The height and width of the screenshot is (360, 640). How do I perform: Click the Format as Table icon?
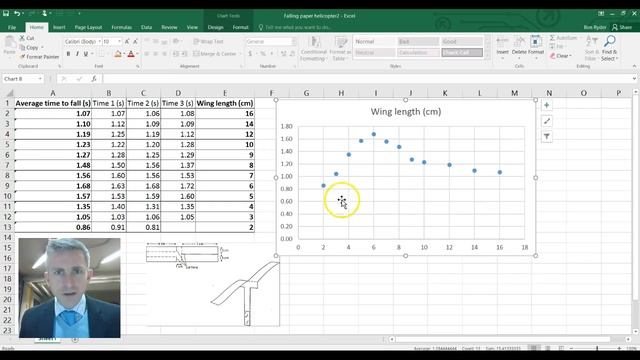340,42
